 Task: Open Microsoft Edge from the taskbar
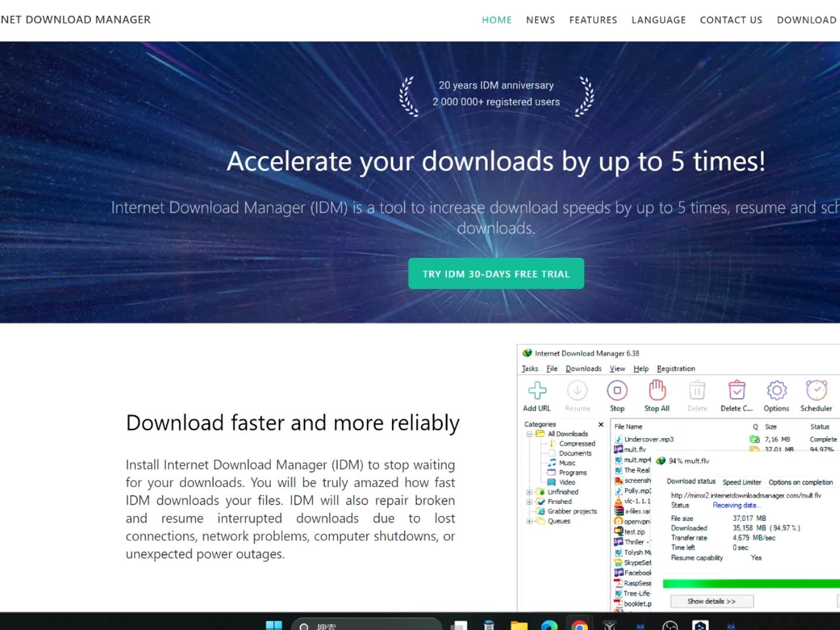[x=549, y=626]
